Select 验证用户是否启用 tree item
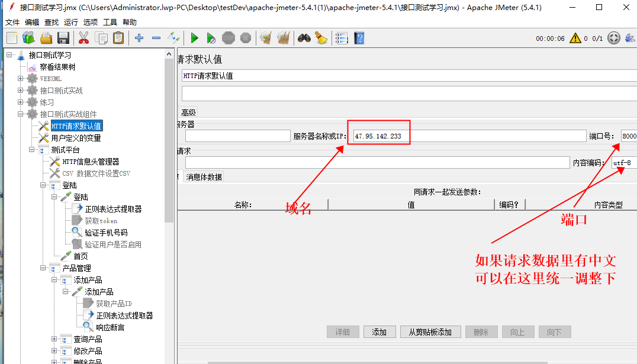637x364 pixels. 113,244
